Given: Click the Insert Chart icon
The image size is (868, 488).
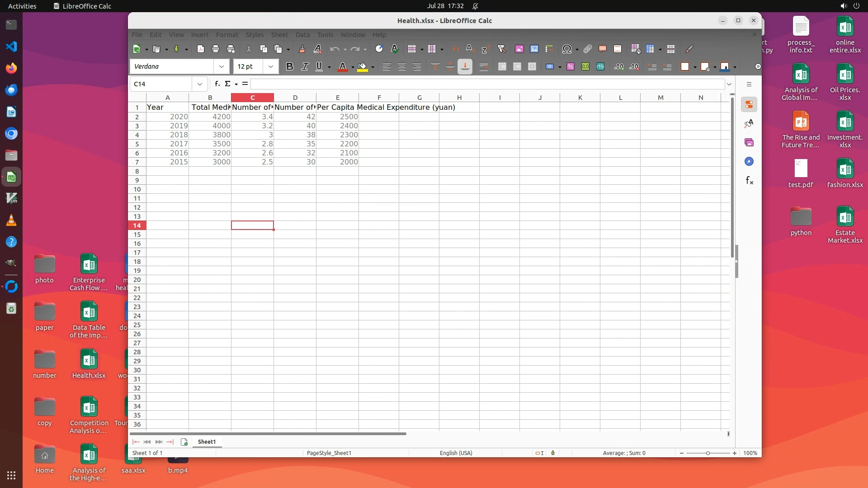Looking at the screenshot, I should 534,49.
